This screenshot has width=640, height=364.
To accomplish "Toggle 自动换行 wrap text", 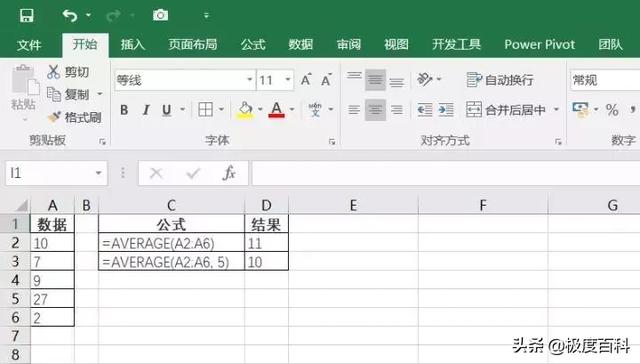I will tap(500, 80).
